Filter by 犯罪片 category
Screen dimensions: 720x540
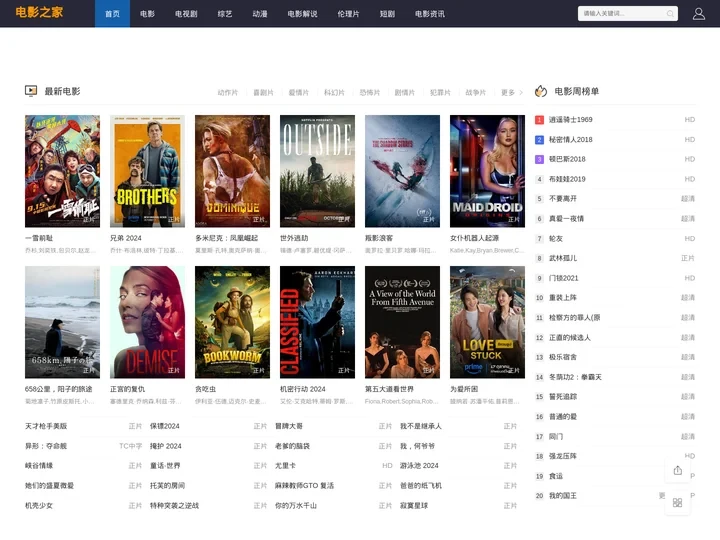(440, 93)
